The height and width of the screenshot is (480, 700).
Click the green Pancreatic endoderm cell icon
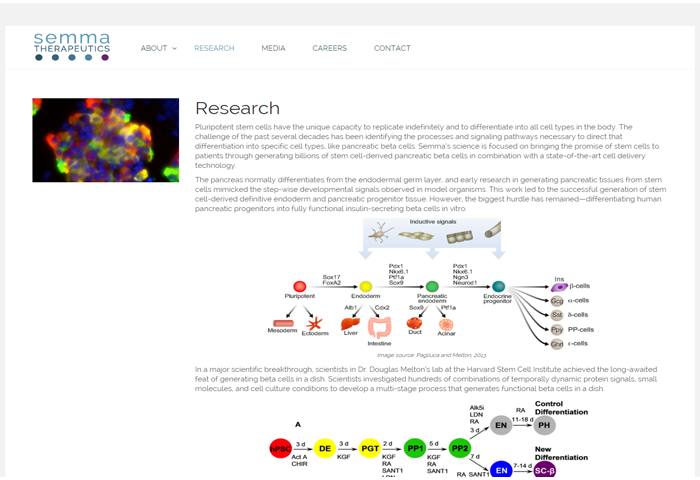click(x=432, y=286)
